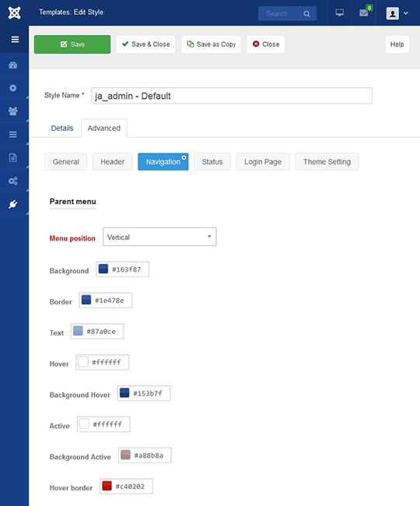Open the Header settings tab
This screenshot has width=420, height=506.
point(113,162)
